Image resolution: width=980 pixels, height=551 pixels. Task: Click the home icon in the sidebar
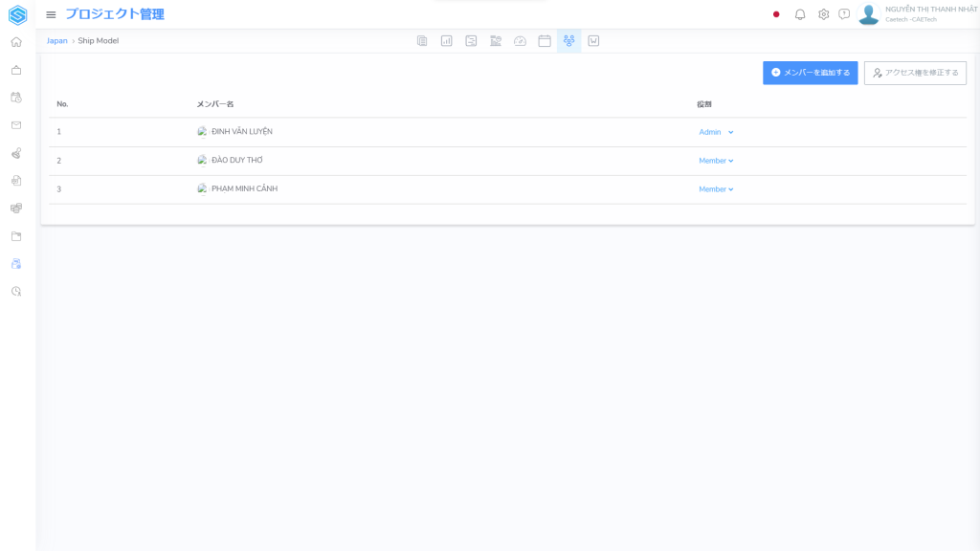click(x=16, y=42)
